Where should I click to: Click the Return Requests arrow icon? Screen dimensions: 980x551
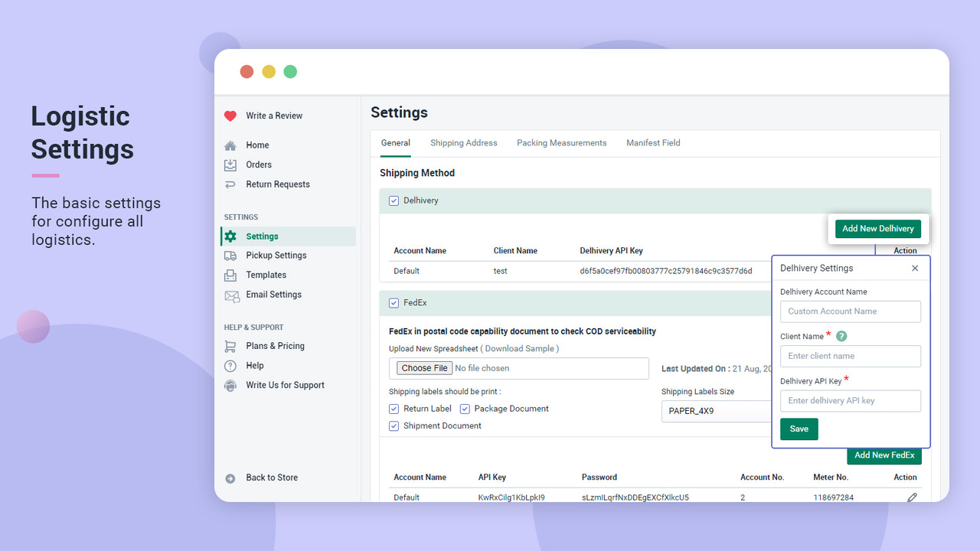(230, 184)
